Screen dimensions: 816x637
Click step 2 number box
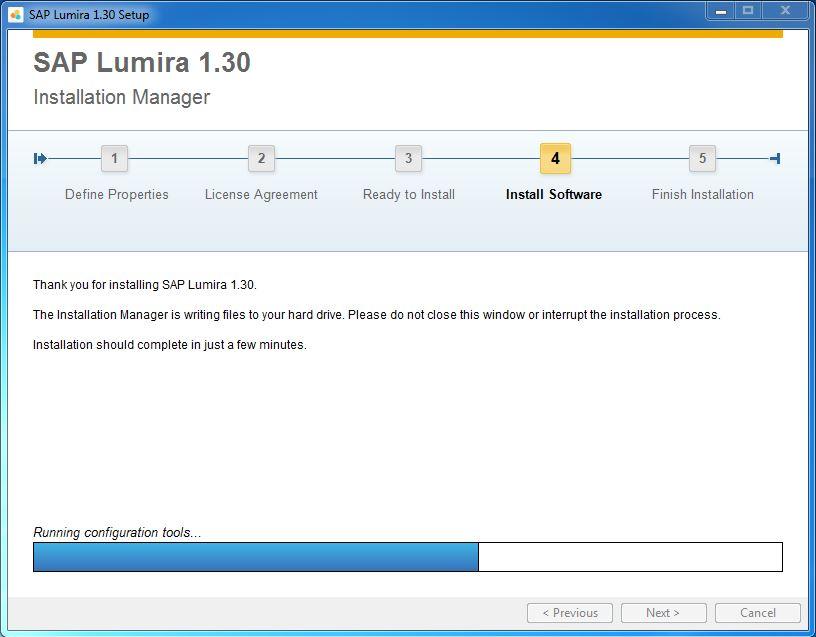(261, 158)
